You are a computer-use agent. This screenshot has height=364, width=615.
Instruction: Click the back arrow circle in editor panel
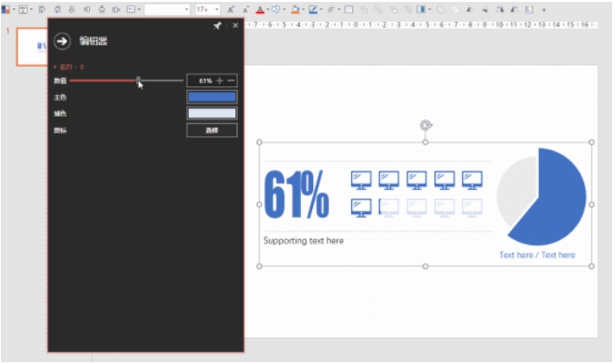pyautogui.click(x=62, y=41)
